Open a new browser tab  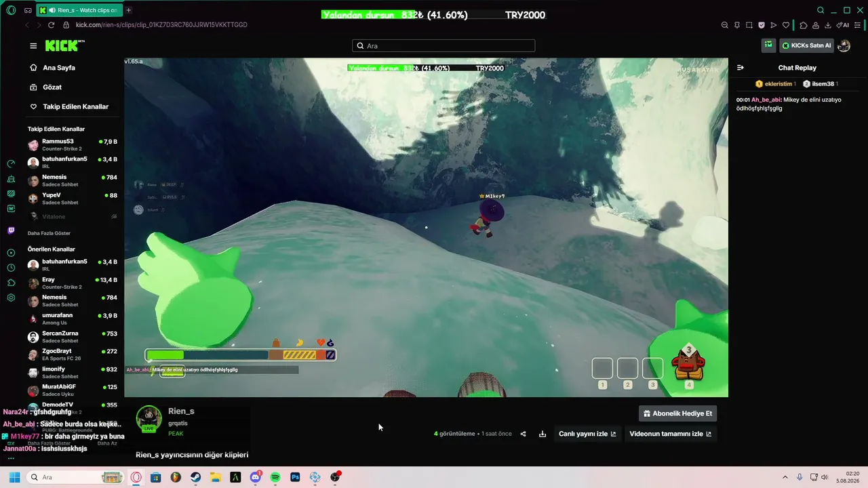129,10
